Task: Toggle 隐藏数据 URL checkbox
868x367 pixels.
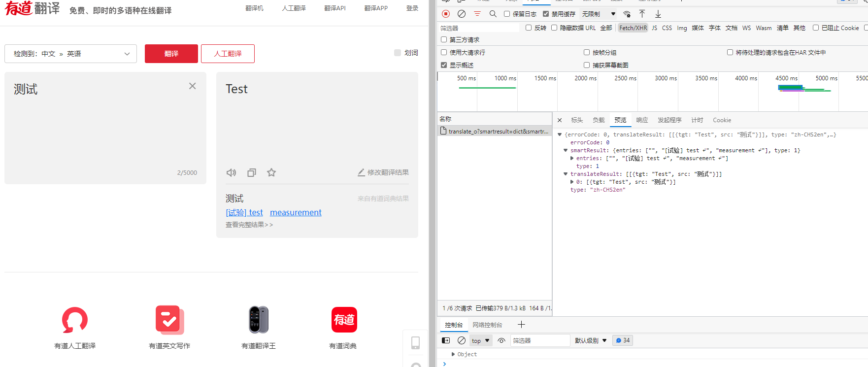Action: pyautogui.click(x=554, y=28)
